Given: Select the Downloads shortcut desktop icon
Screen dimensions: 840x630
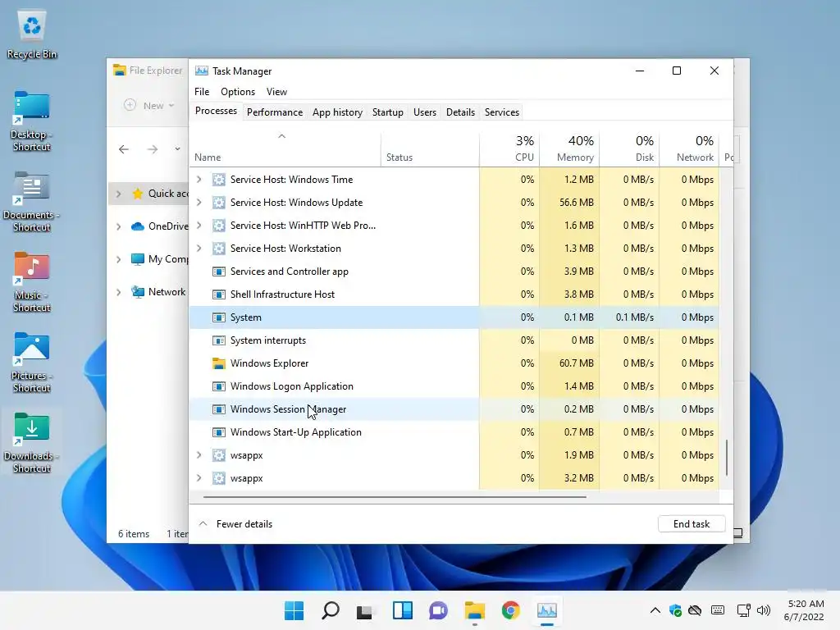Looking at the screenshot, I should click(x=32, y=442).
